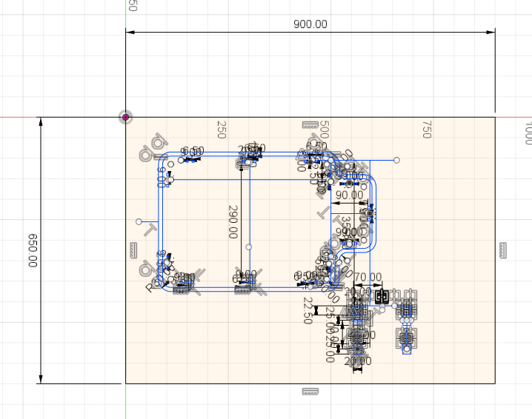Click endpoint of line extending right at top
Viewport: 532px width, 419px height.
(x=396, y=160)
